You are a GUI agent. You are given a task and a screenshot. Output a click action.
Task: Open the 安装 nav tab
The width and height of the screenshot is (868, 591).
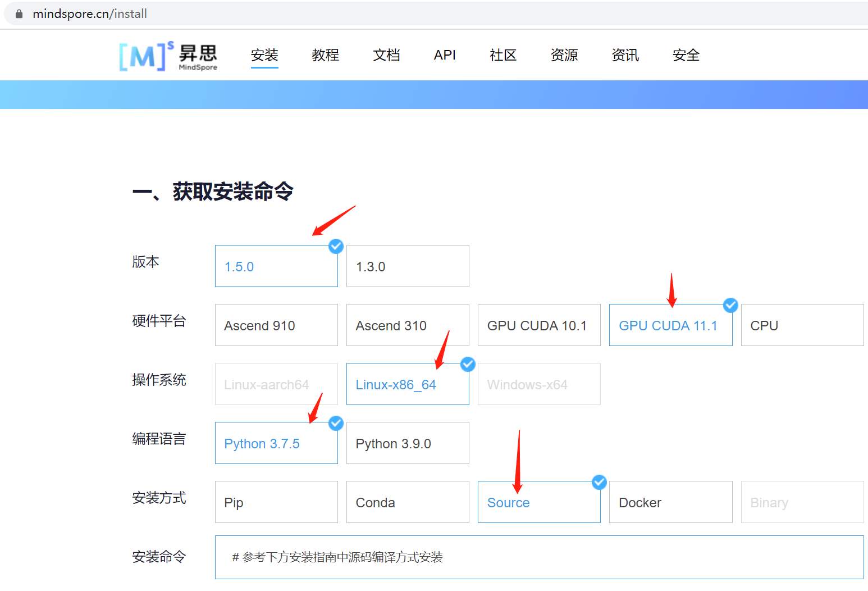pos(264,55)
